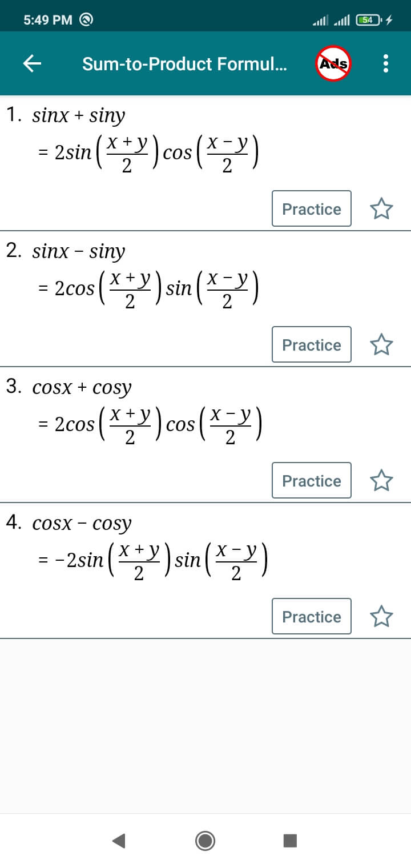Toggle favorite star for formula 4
This screenshot has height=868, width=411.
pyautogui.click(x=381, y=617)
